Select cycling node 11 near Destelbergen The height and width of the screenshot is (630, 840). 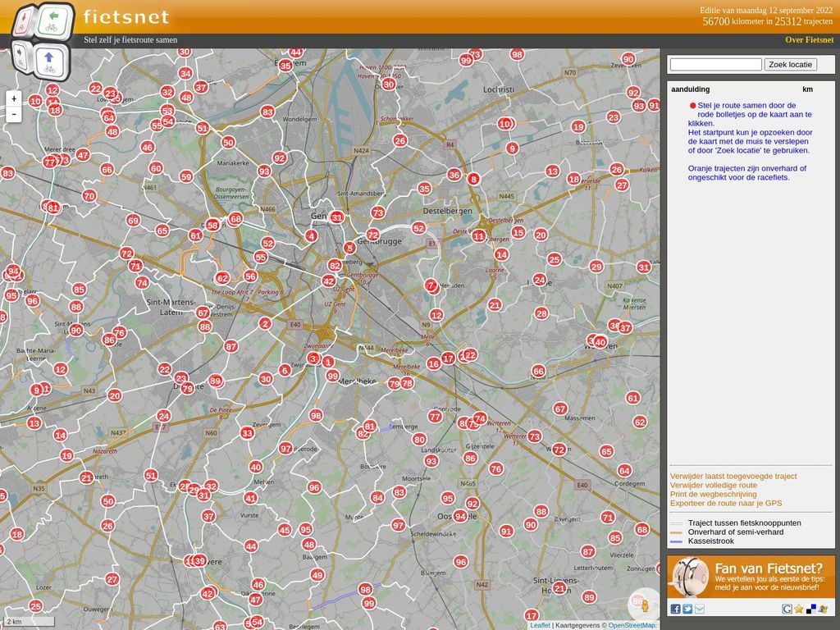tap(479, 235)
